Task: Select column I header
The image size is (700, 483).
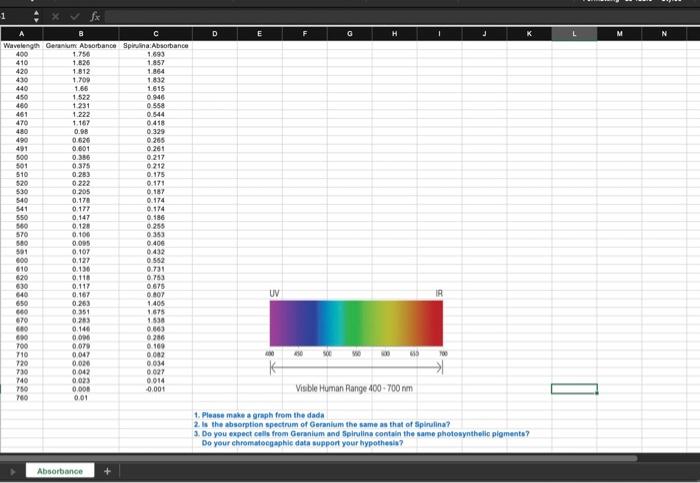Action: (440, 33)
